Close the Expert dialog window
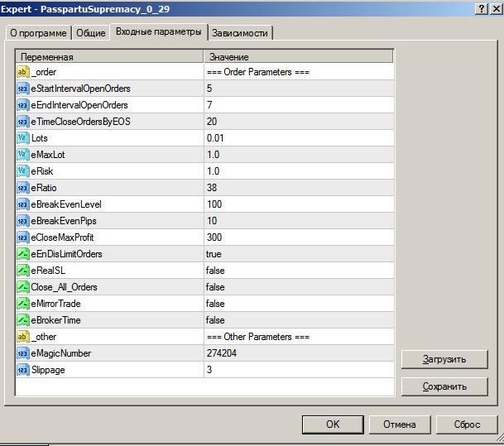504x446 pixels. (x=496, y=8)
